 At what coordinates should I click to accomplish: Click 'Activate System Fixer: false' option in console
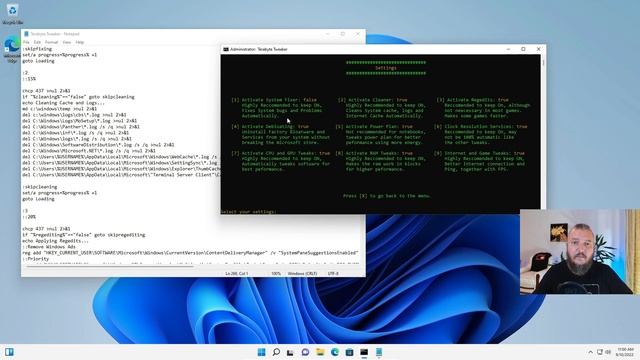coord(274,100)
